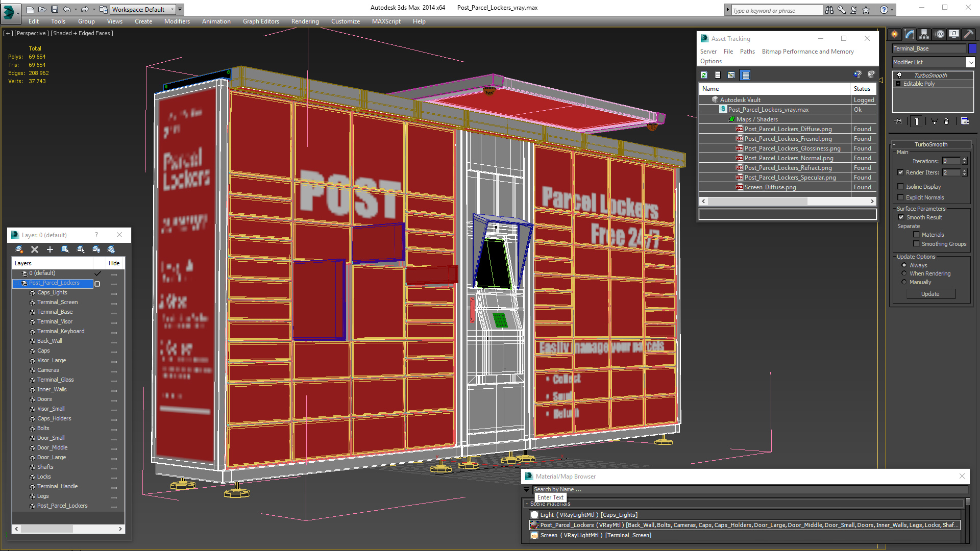This screenshot has height=551, width=980.
Task: Open the Motion command panel tab
Action: pyautogui.click(x=940, y=34)
